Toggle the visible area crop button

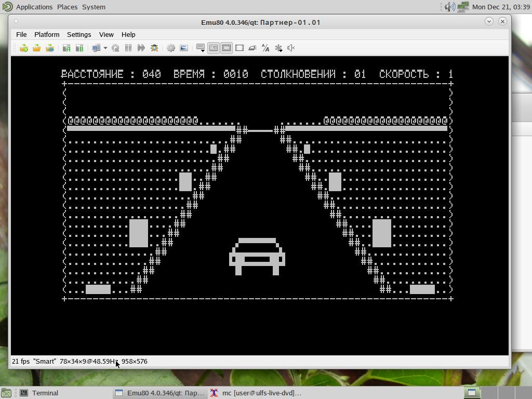(227, 48)
